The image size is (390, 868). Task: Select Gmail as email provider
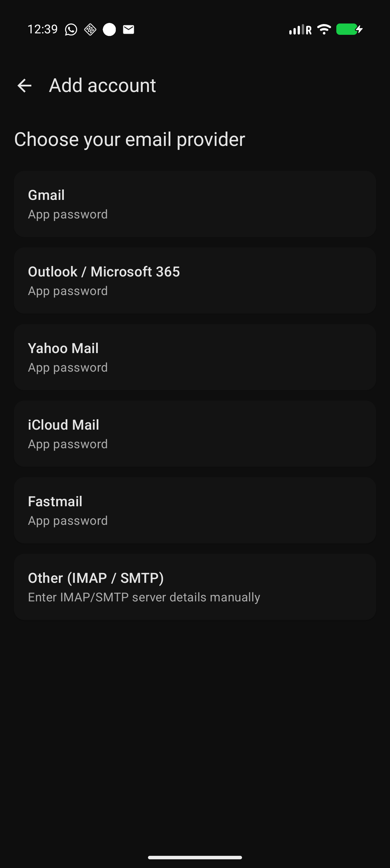pos(195,204)
